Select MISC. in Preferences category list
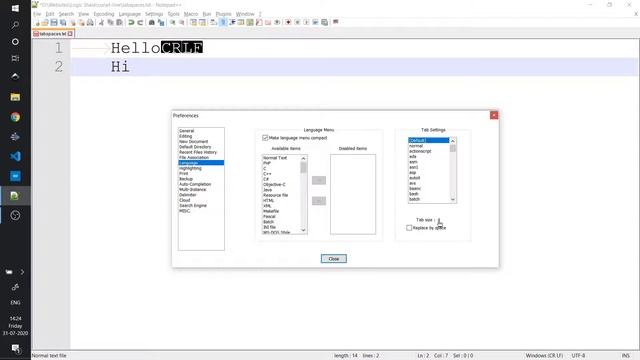 pos(201,211)
